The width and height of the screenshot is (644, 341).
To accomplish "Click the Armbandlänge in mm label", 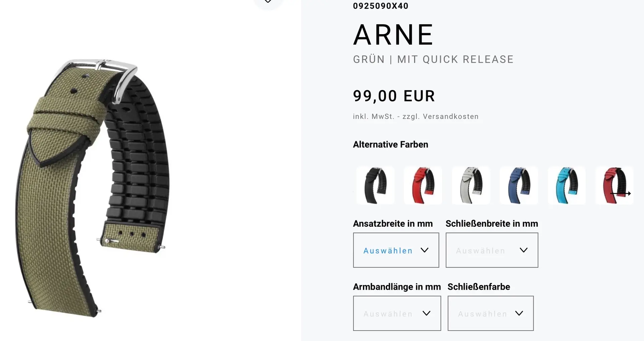I will 397,287.
